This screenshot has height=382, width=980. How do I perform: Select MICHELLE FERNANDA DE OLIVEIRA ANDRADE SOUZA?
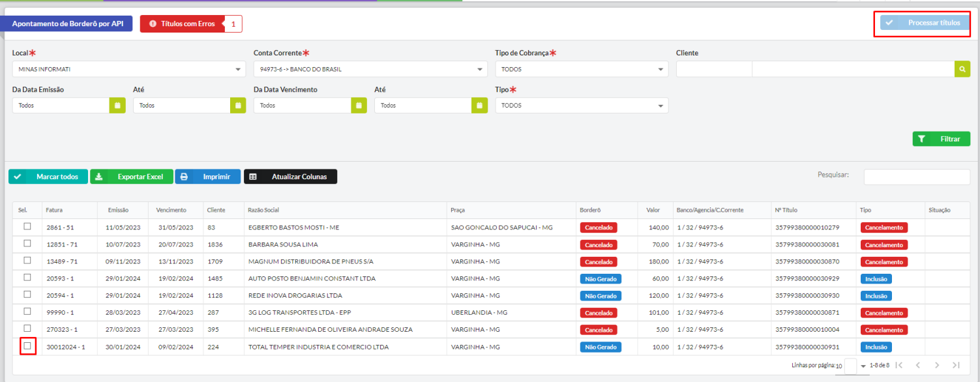(331, 330)
